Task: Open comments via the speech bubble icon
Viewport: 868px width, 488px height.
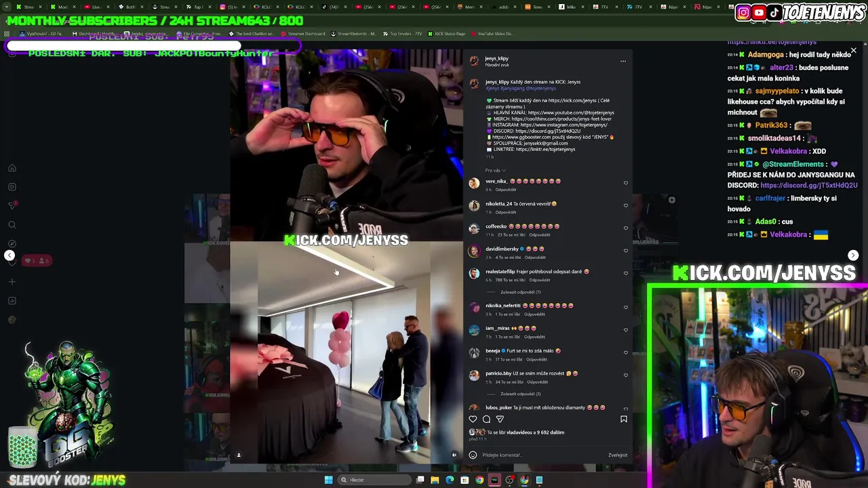Action: (486, 419)
